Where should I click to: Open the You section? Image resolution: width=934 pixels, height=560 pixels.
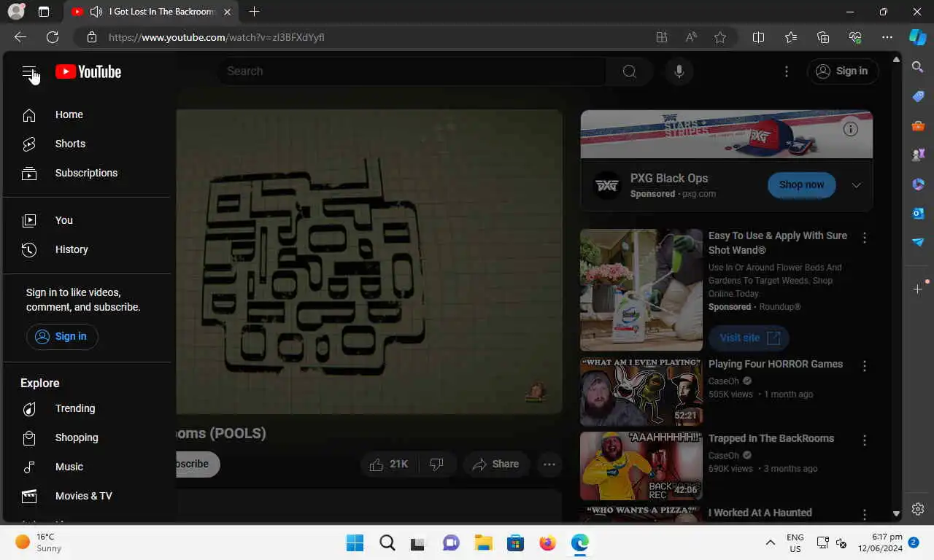click(x=88, y=220)
